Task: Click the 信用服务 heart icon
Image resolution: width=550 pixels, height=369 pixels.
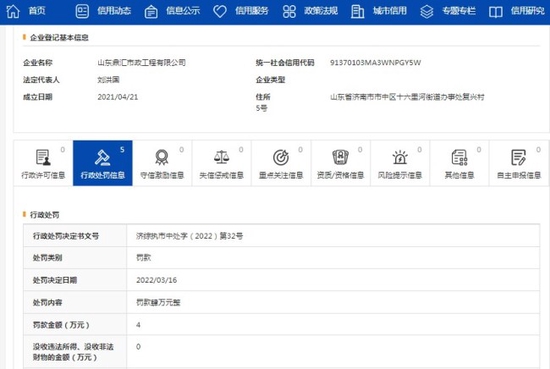Action: [x=220, y=12]
